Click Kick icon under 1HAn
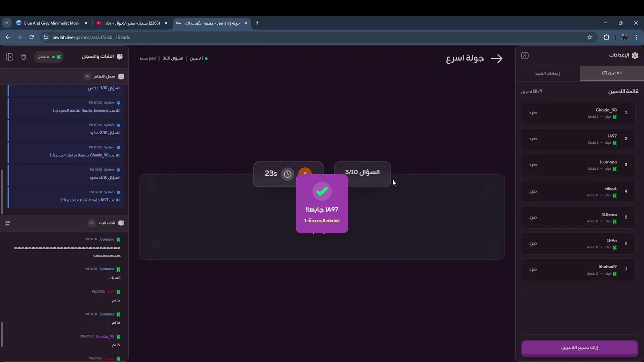 614,247
